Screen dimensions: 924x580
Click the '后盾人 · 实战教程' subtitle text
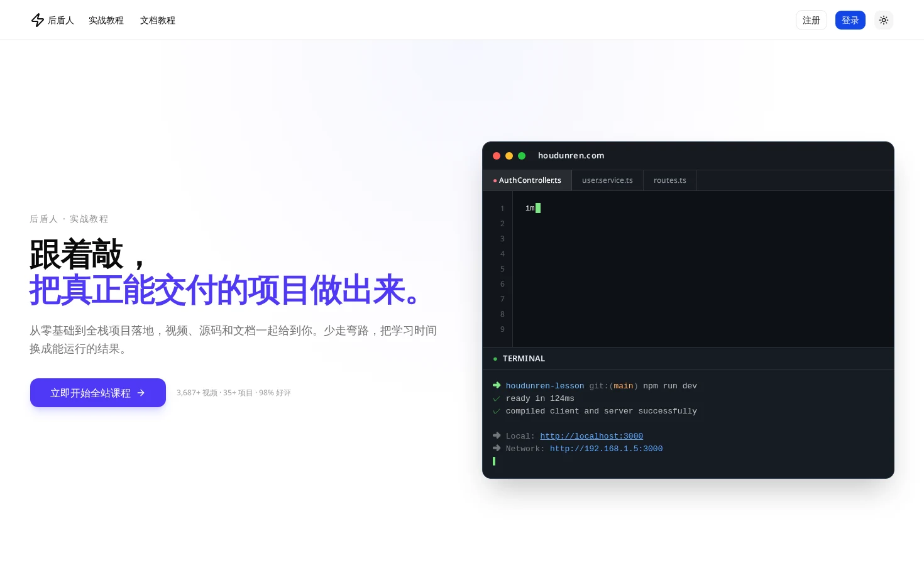(69, 219)
